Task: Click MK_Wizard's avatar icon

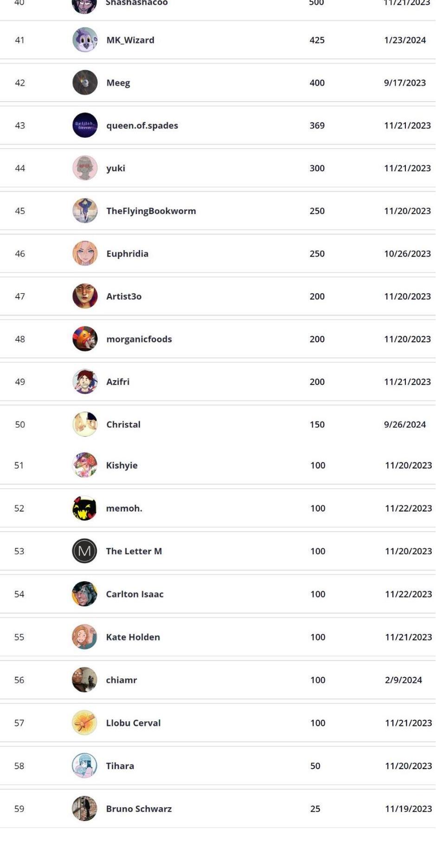Action: tap(85, 40)
